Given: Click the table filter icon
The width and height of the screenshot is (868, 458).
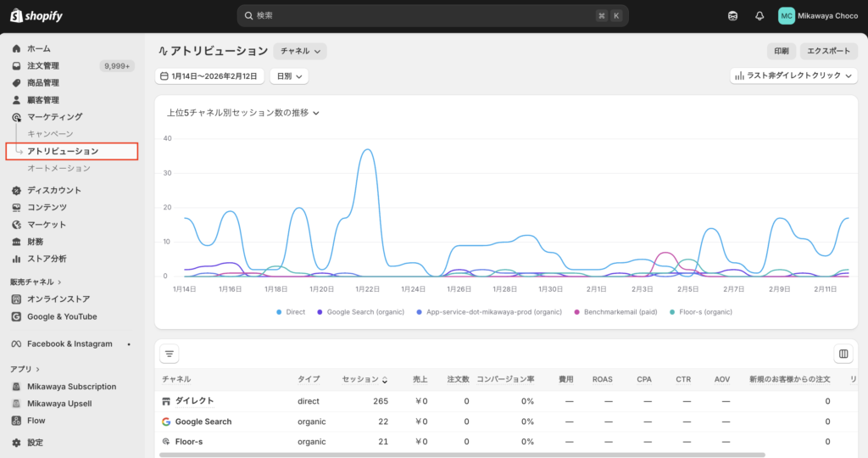Looking at the screenshot, I should point(170,354).
